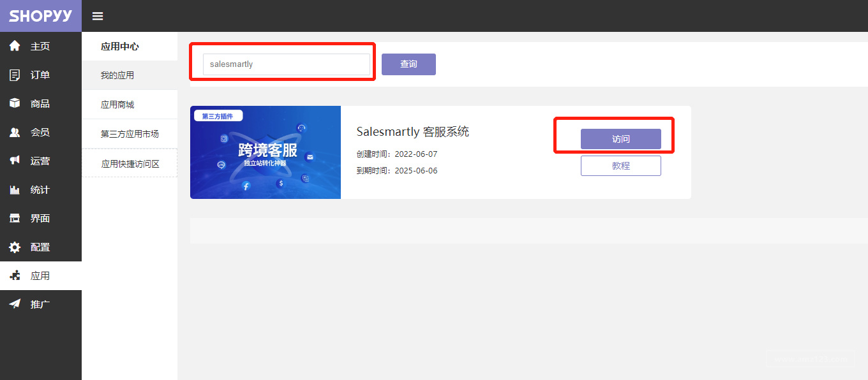Focus the salesmartly search input field
This screenshot has height=380, width=868.
287,64
